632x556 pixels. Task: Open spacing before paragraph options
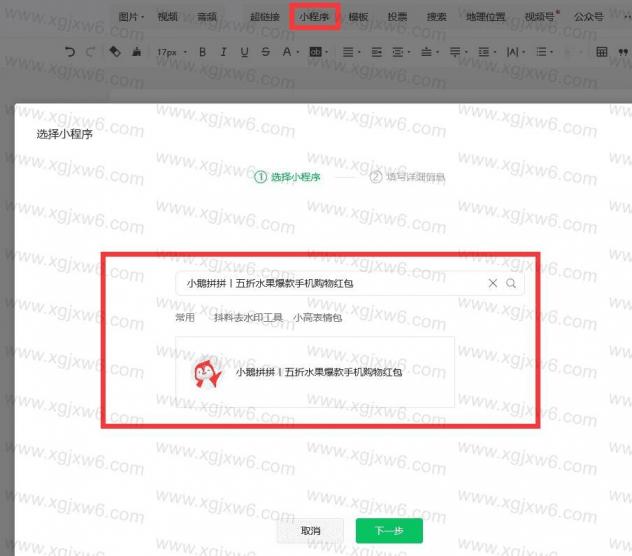coord(426,52)
